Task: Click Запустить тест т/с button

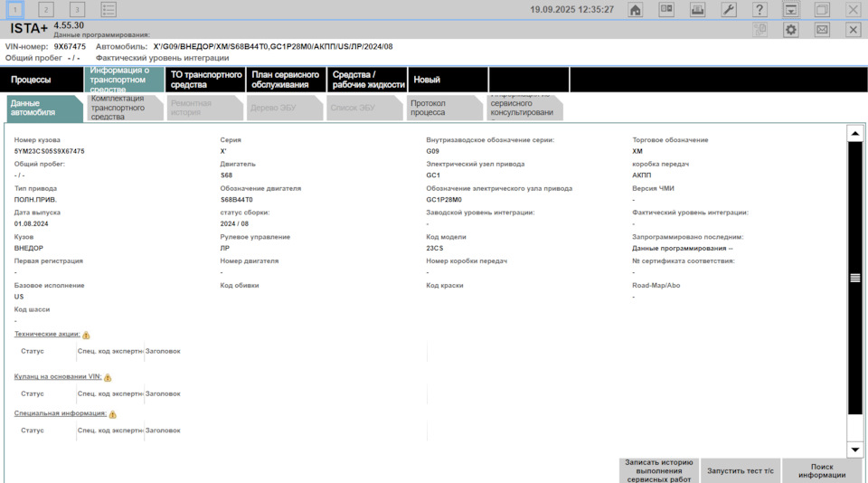Action: [x=741, y=471]
